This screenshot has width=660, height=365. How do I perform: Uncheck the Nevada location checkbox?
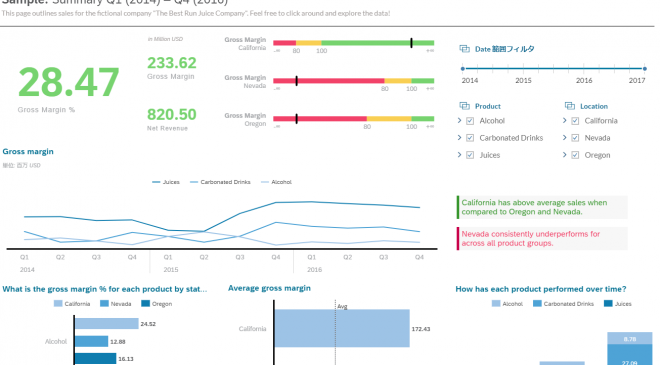[x=575, y=138]
